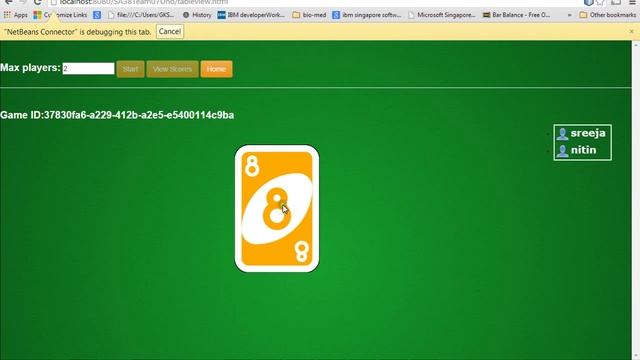
Task: Click the Start game button
Action: click(x=131, y=69)
